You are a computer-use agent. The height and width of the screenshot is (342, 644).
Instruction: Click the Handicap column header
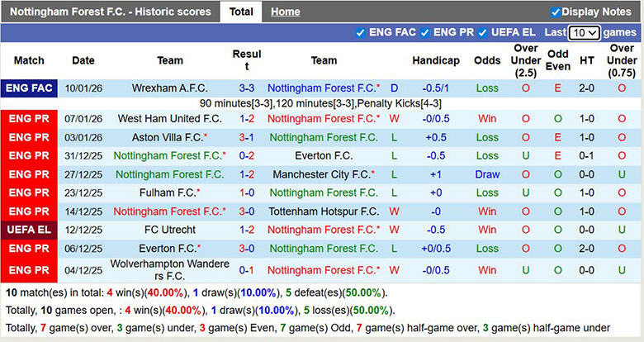(x=436, y=60)
